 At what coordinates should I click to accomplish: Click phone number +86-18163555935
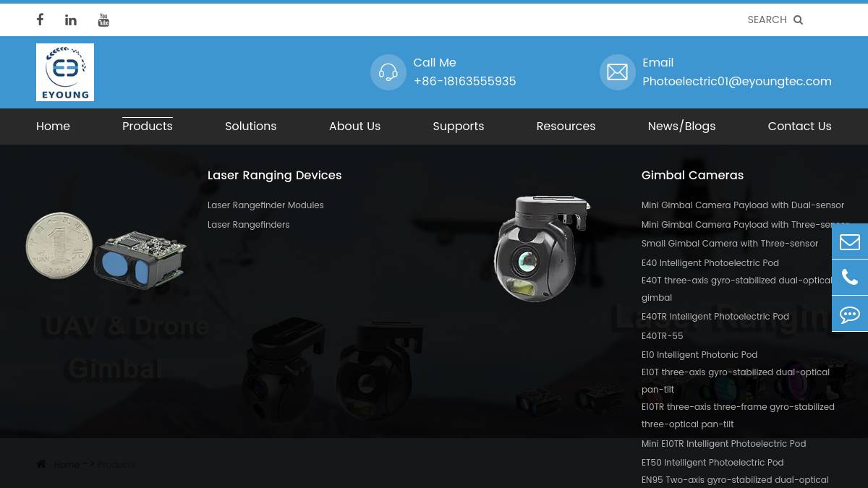click(464, 82)
